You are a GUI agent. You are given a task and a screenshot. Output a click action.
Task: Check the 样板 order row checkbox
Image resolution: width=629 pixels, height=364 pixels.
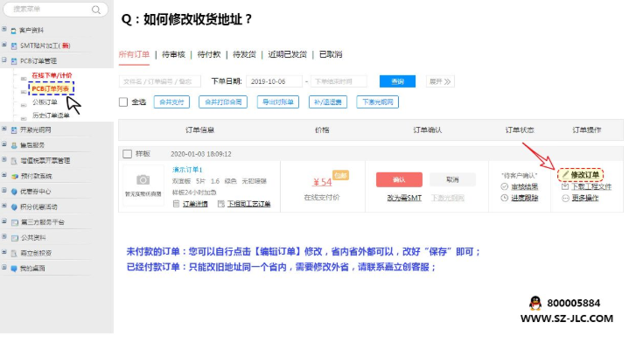point(127,153)
